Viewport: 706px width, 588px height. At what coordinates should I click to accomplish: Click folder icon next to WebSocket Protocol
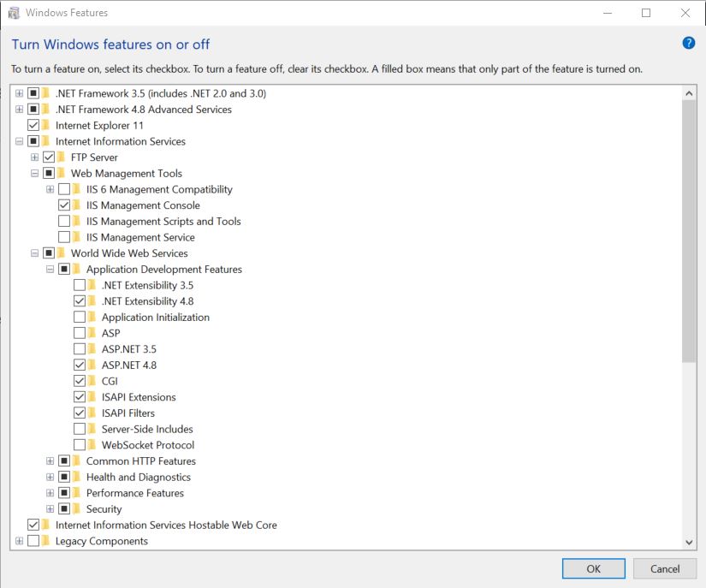pos(92,445)
